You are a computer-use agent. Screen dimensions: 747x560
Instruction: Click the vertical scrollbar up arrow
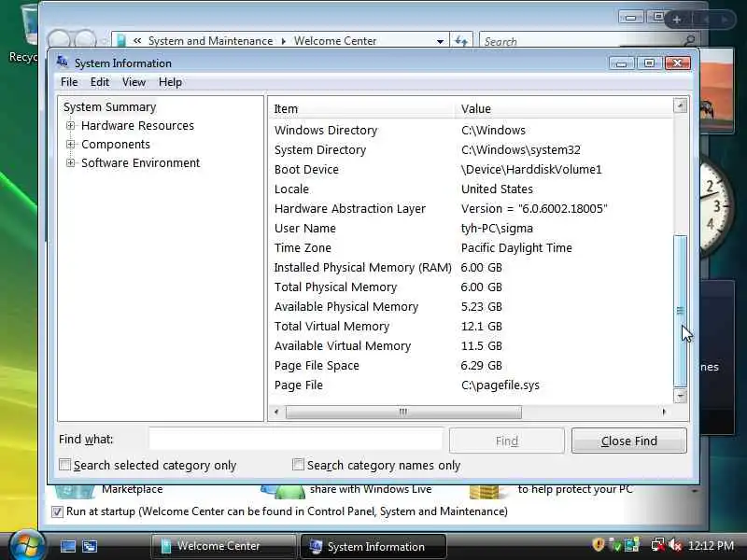(681, 105)
